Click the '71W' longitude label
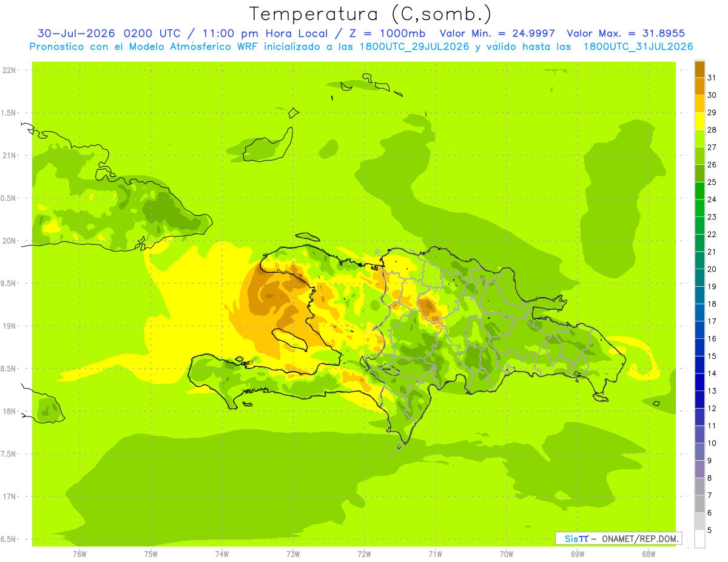 (x=435, y=554)
